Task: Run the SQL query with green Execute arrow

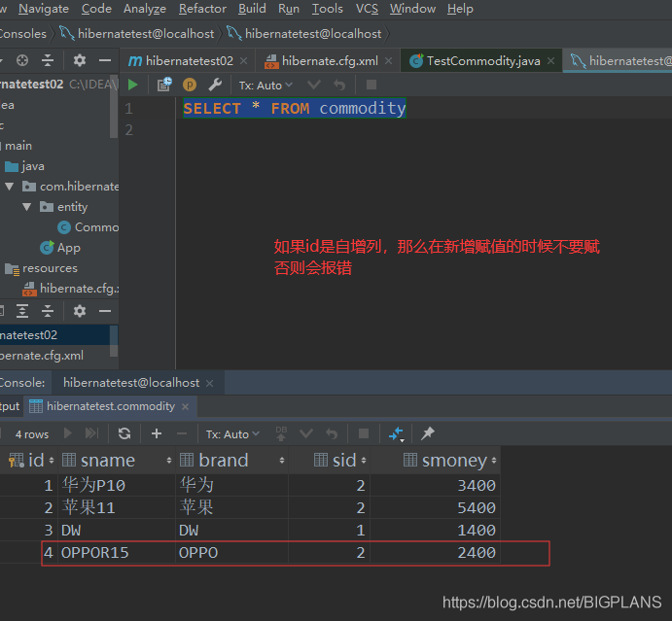Action: [x=133, y=85]
